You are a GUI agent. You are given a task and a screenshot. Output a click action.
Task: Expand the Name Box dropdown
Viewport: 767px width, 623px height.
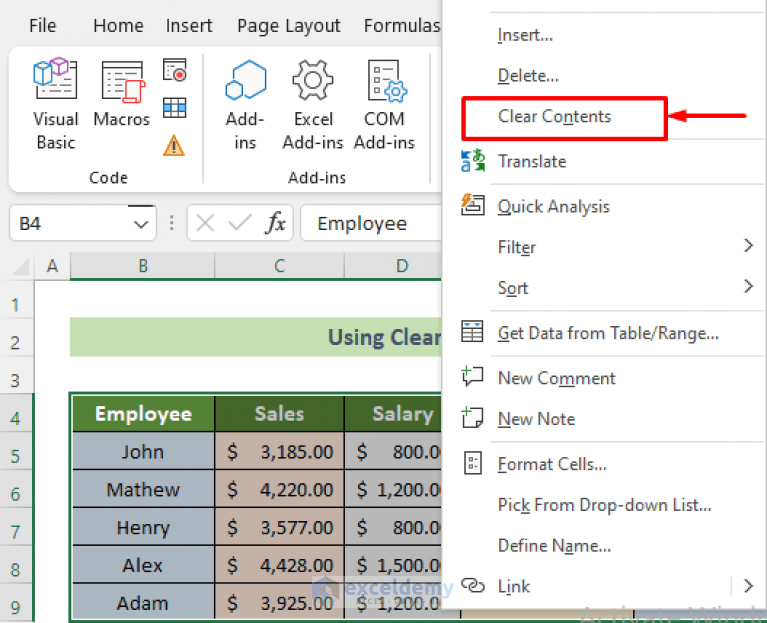tap(141, 224)
